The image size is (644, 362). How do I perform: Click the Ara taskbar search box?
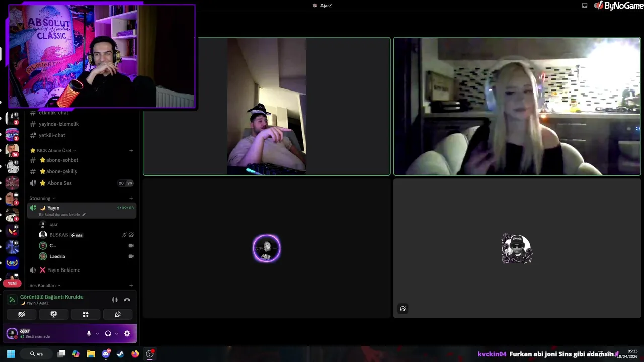(36, 354)
